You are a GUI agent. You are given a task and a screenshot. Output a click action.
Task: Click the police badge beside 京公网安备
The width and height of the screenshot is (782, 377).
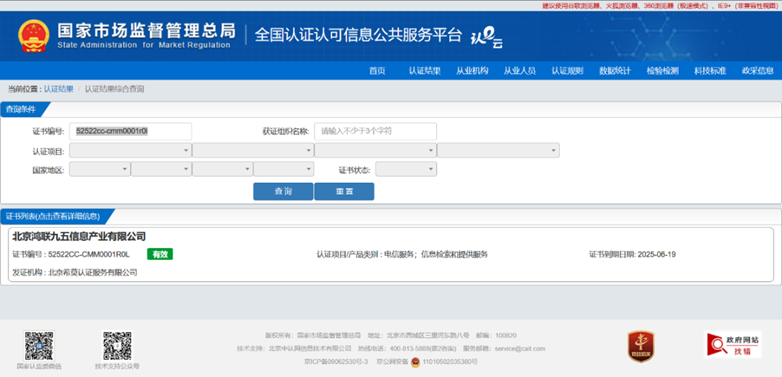coord(415,362)
